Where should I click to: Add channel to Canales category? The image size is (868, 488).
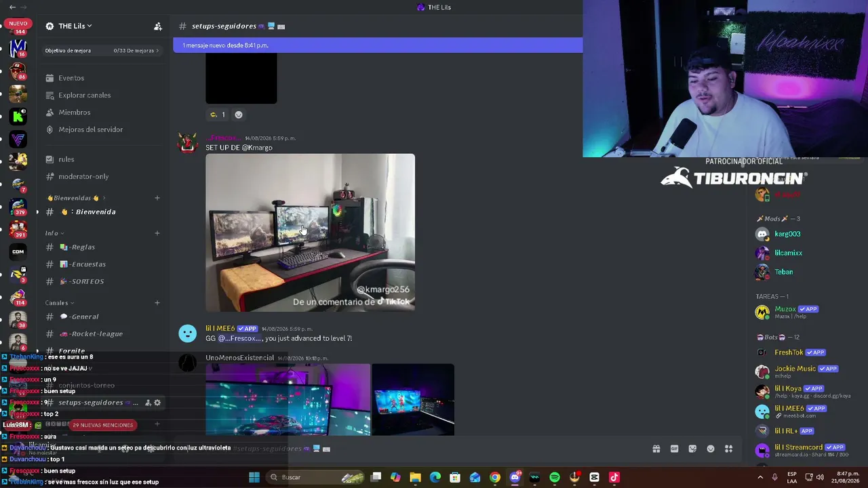pyautogui.click(x=157, y=303)
